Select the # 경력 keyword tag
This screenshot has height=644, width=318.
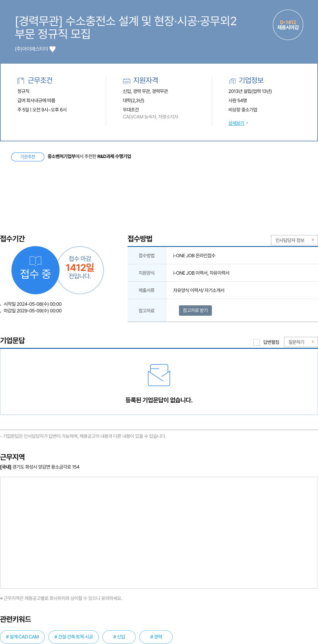[x=156, y=637]
